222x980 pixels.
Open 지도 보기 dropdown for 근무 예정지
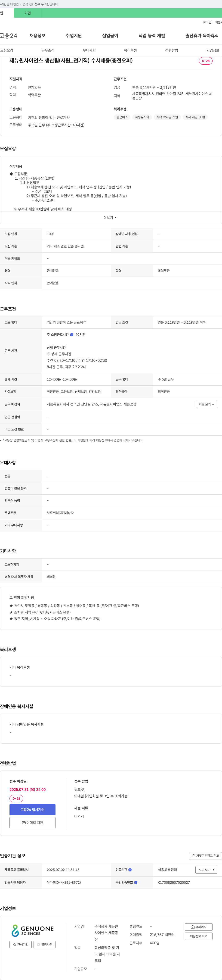coord(207,404)
